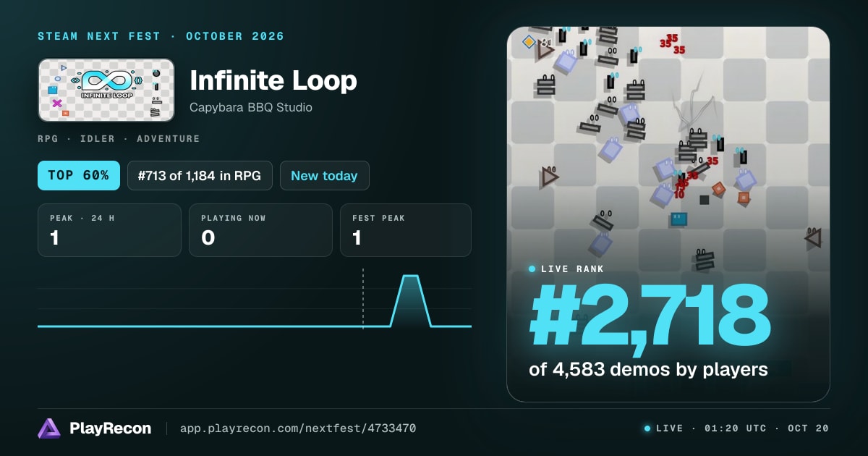Open the Infinite Loop game capsule thumbnail
The width and height of the screenshot is (868, 456).
(106, 90)
